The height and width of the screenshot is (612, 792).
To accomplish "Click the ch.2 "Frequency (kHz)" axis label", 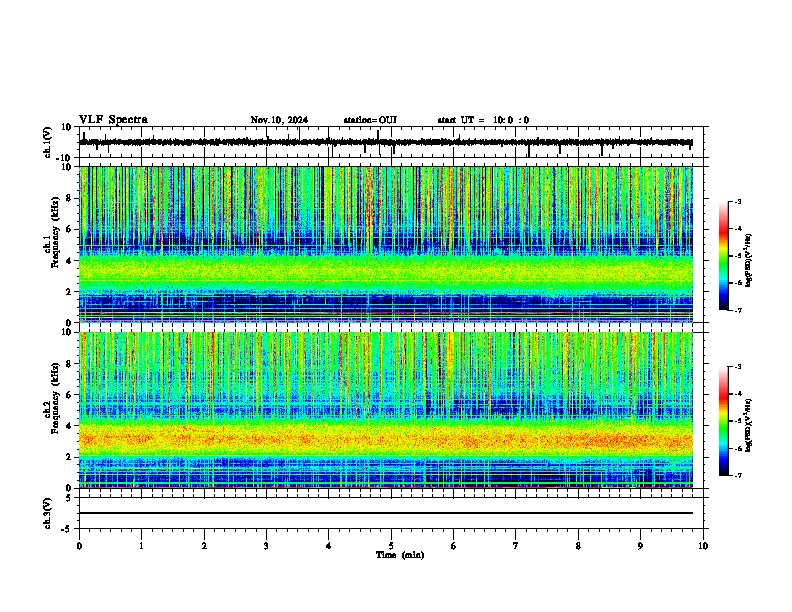I will 55,398.
